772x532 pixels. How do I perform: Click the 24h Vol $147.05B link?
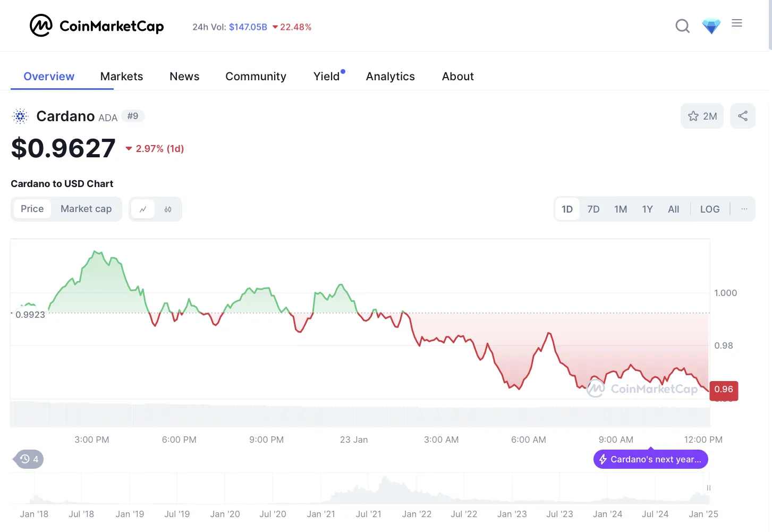(x=248, y=27)
